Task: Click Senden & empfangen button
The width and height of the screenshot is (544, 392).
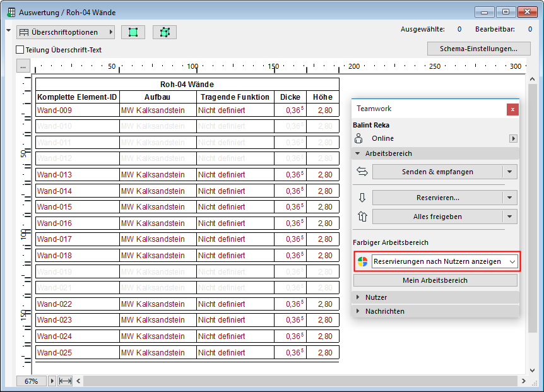Action: click(437, 172)
